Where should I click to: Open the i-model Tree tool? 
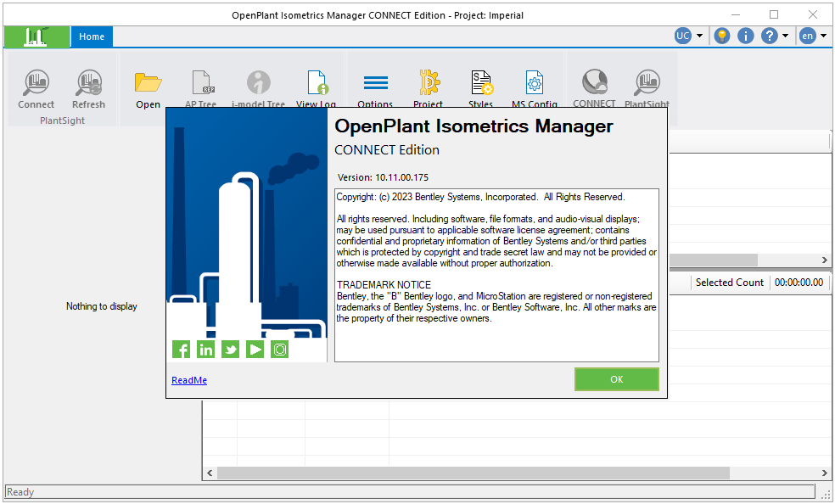[259, 82]
